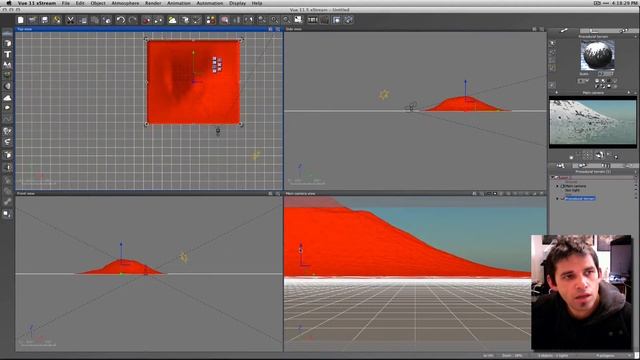Switch to the Animation tab in object properties
Viewport: 640px width, 360px height.
click(x=623, y=31)
